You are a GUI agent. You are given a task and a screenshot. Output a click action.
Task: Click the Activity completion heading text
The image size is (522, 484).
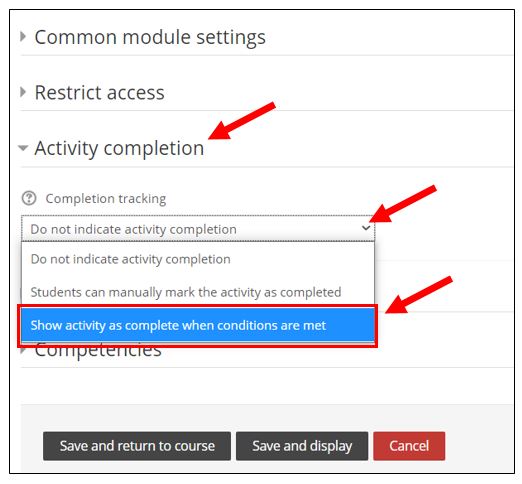(x=119, y=148)
